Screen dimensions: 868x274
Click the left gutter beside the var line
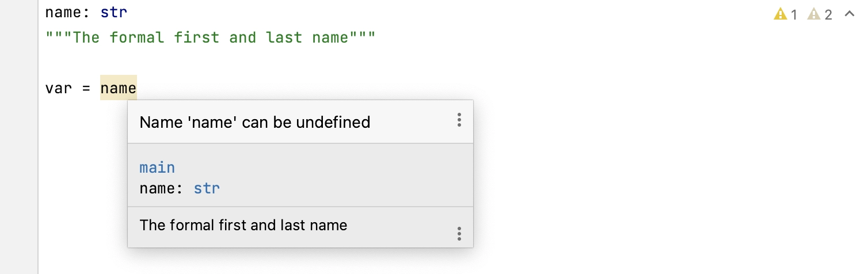coord(19,89)
